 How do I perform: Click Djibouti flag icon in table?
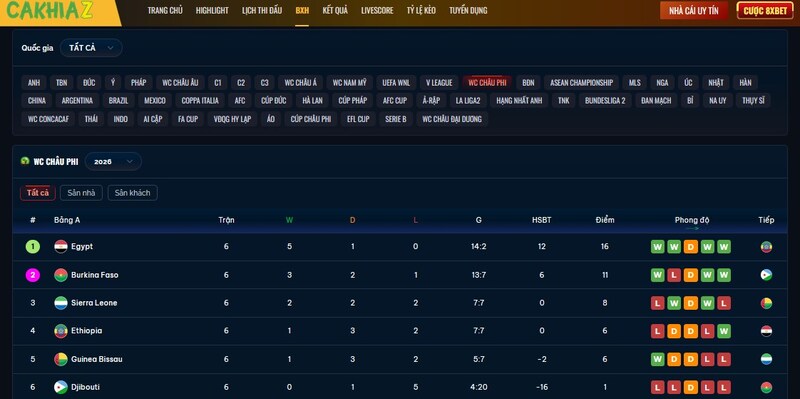[61, 387]
